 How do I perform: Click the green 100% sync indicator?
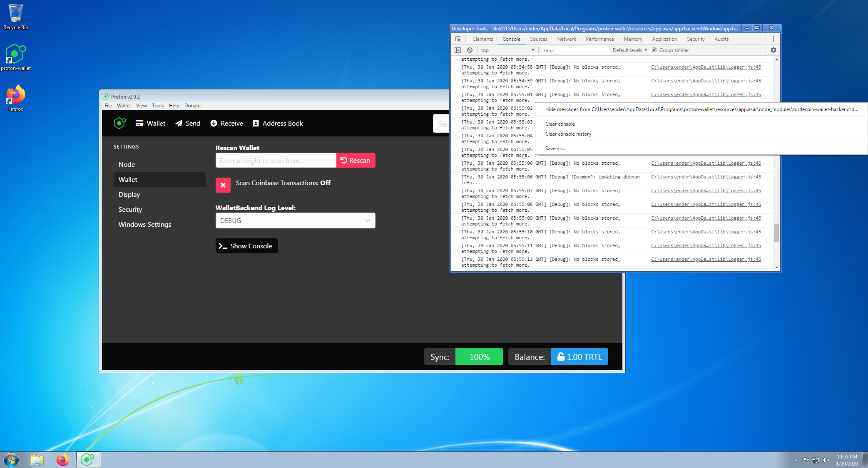pyautogui.click(x=479, y=357)
